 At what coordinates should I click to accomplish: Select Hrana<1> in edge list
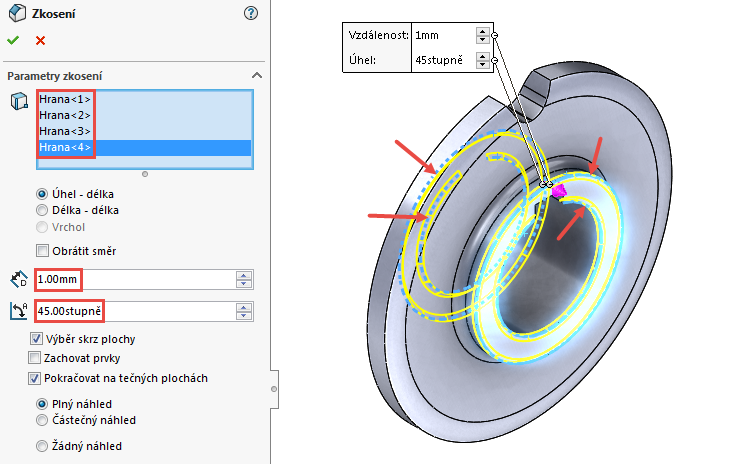tap(144, 99)
